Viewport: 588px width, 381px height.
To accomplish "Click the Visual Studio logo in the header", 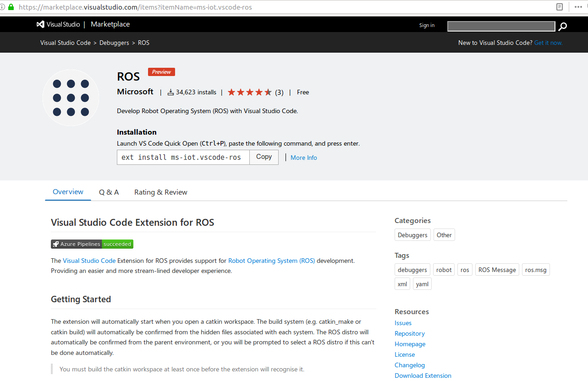I will pyautogui.click(x=40, y=24).
